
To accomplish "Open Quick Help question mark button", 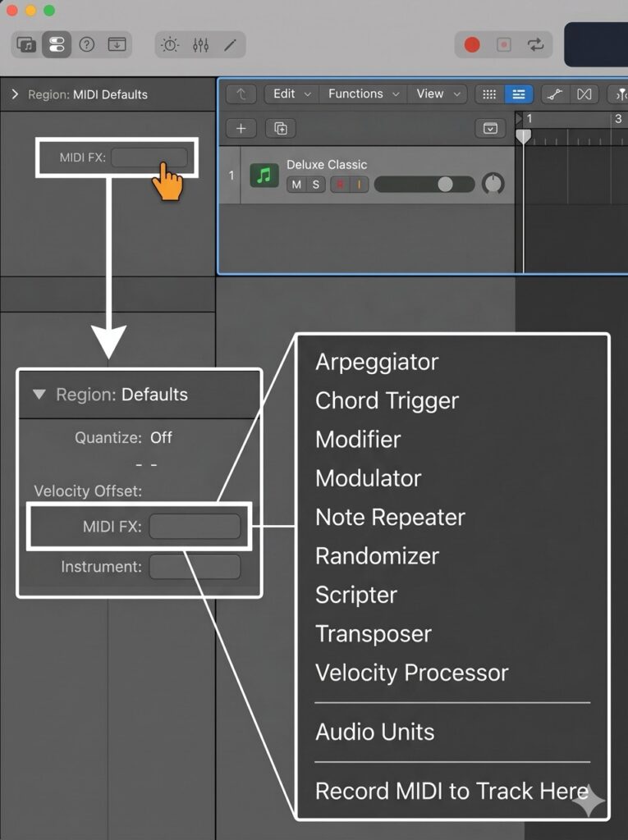I will click(87, 44).
